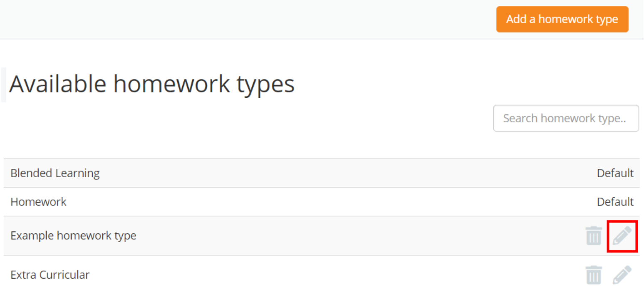The height and width of the screenshot is (295, 644).
Task: Click the Add a homework type button
Action: tap(562, 19)
